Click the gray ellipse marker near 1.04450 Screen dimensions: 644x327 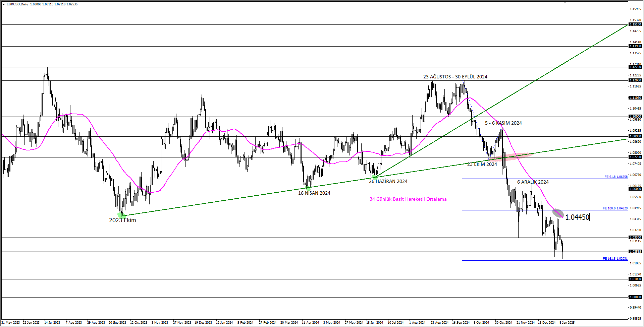pos(558,213)
